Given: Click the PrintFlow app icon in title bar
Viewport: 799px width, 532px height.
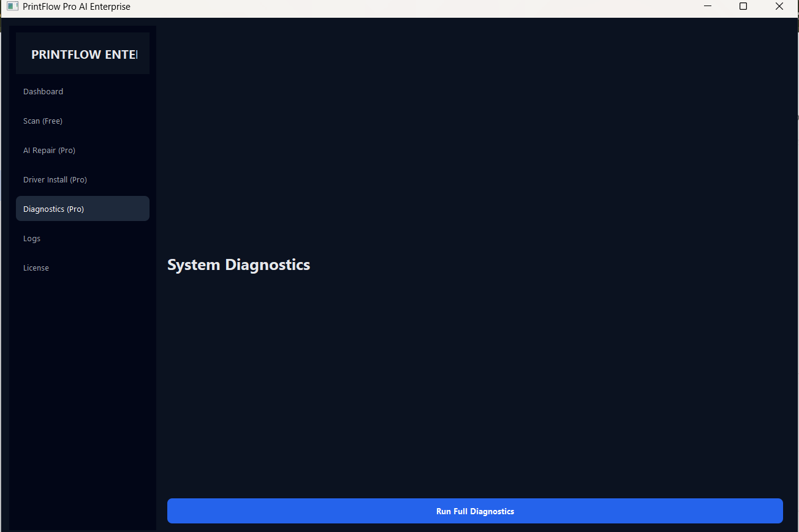Looking at the screenshot, I should 12,7.
